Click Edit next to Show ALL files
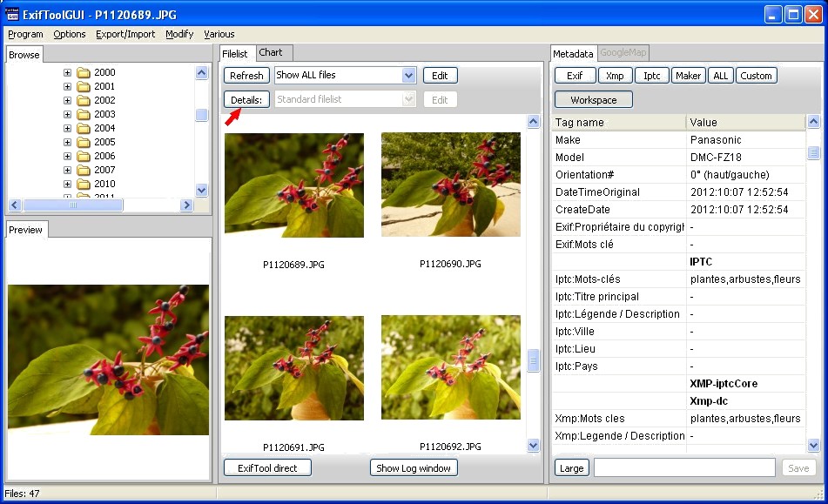828x504 pixels. coord(440,76)
